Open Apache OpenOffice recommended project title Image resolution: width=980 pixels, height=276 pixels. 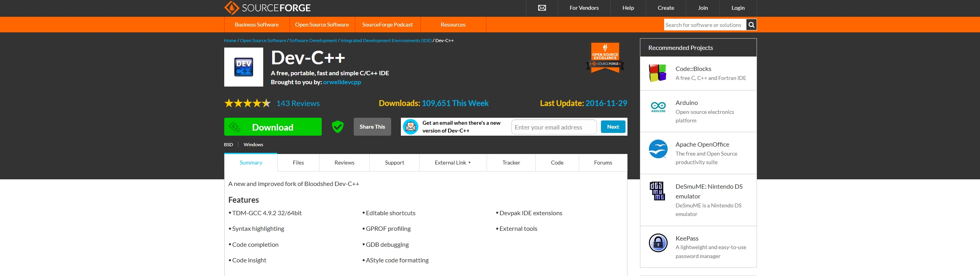[x=702, y=144]
